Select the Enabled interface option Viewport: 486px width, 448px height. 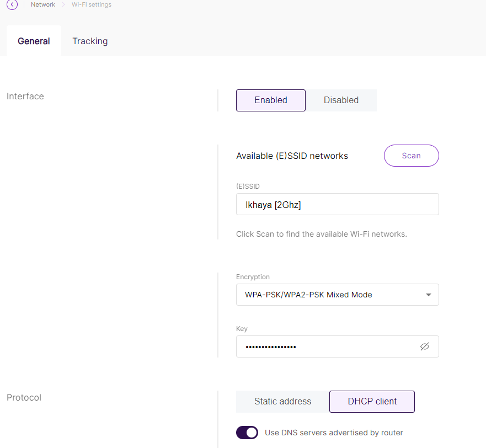coord(271,100)
